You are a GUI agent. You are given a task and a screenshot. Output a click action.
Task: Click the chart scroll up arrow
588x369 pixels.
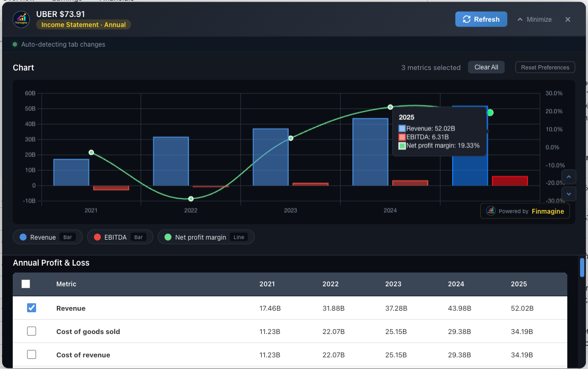tap(568, 177)
